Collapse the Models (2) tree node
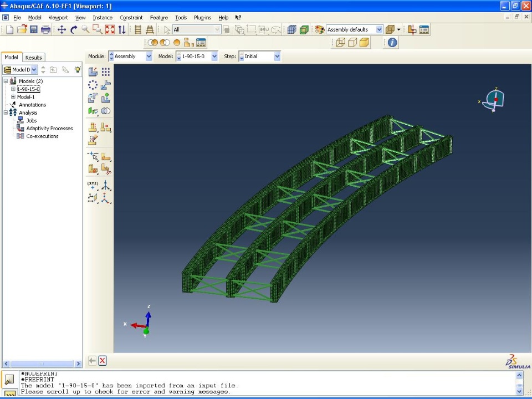Screen dimensions: 532x399 pos(6,81)
